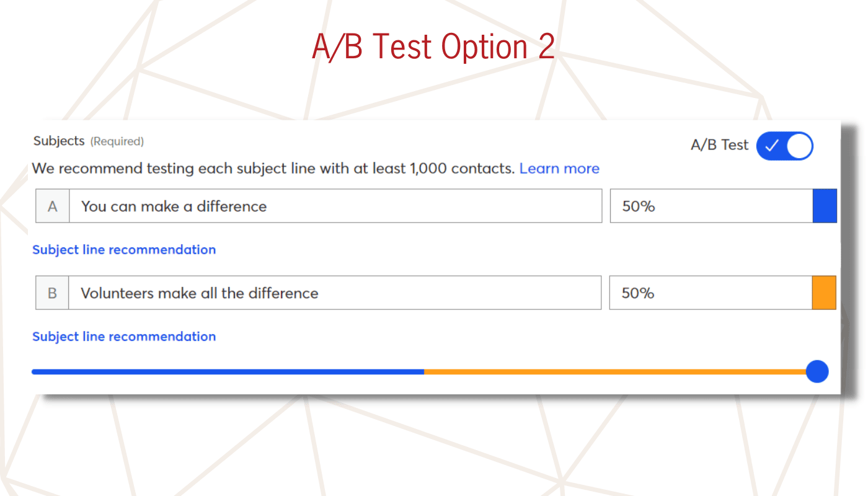Click the round blue slider handle
868x496 pixels.
click(x=817, y=371)
